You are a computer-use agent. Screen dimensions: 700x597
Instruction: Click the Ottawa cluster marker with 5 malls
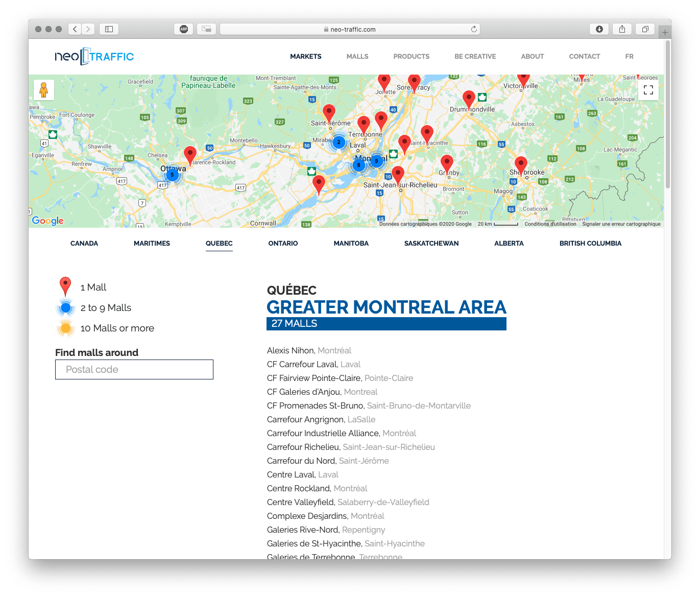click(172, 175)
